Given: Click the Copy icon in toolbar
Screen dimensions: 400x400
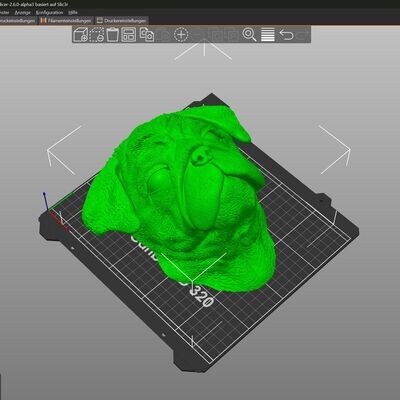Looking at the screenshot, I should tap(147, 35).
